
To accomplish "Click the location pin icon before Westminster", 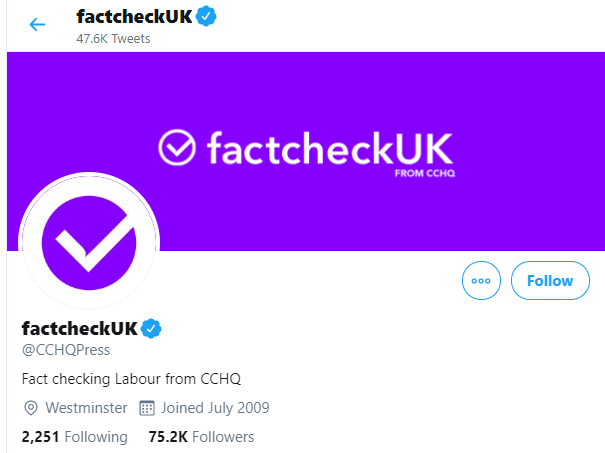I will 30,408.
